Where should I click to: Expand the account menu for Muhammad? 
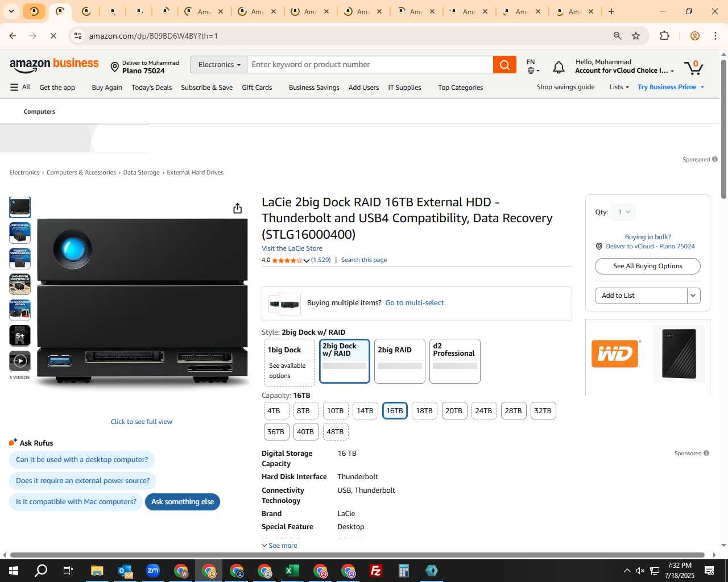click(624, 66)
